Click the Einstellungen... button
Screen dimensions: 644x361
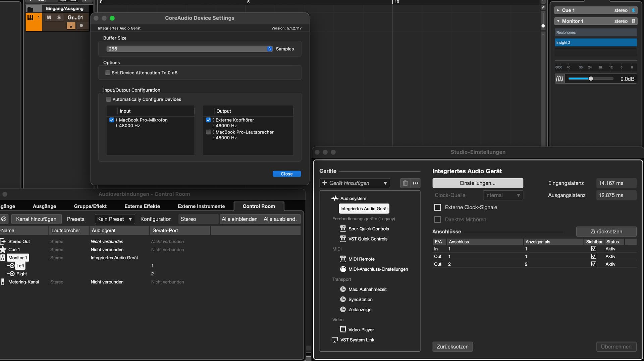(477, 183)
